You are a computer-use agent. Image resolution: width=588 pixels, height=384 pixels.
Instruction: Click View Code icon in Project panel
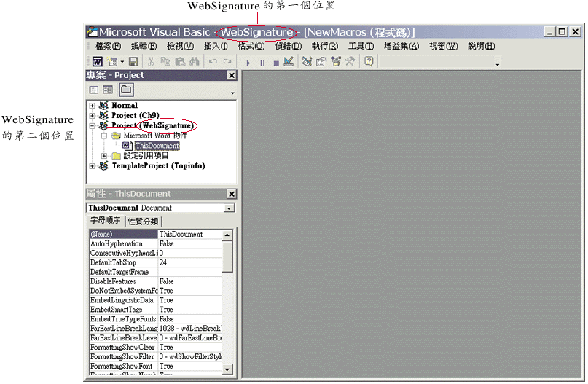[94, 90]
